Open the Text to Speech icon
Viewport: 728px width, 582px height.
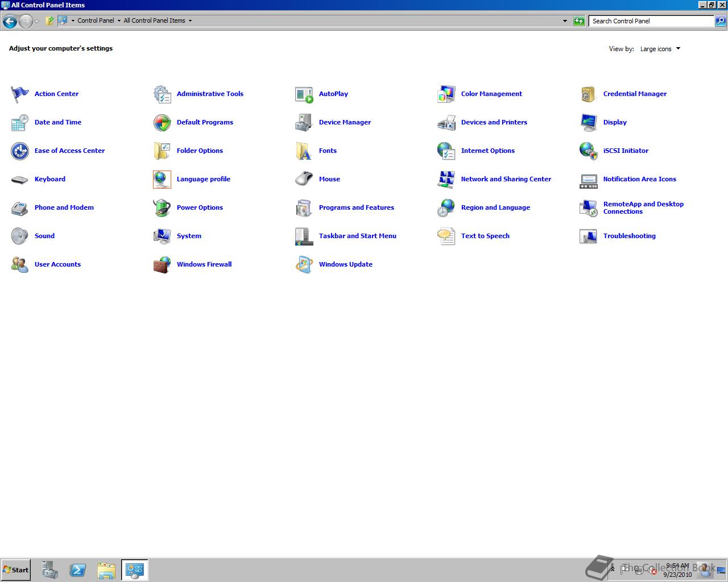click(446, 236)
